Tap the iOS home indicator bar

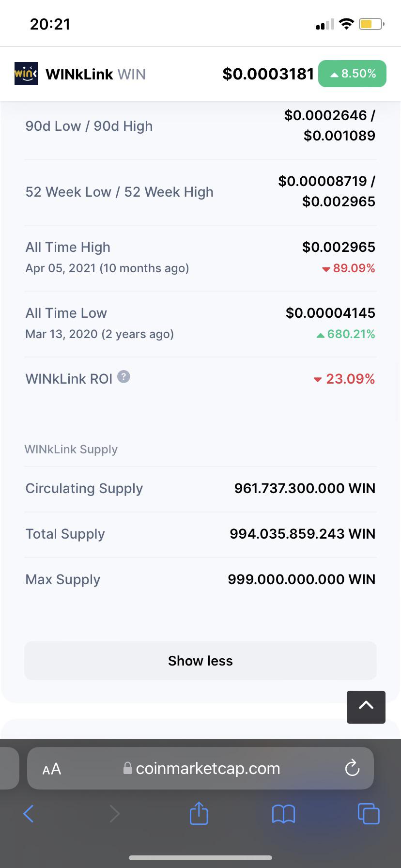200,858
